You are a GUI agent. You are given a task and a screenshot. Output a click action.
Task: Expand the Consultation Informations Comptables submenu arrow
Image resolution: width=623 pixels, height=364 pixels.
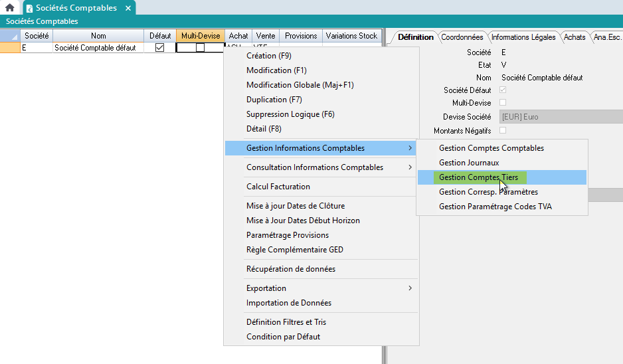point(410,167)
